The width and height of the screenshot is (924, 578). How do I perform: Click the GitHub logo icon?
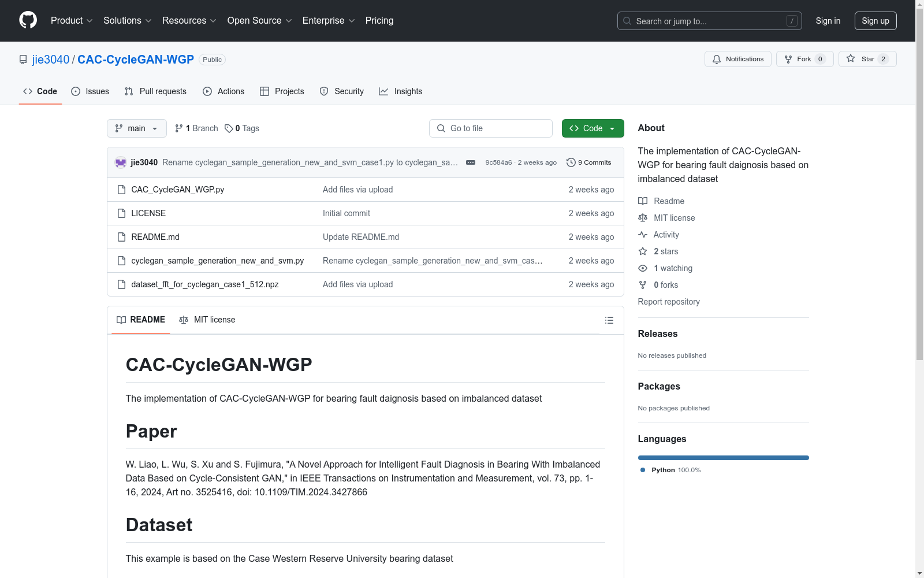click(x=28, y=20)
